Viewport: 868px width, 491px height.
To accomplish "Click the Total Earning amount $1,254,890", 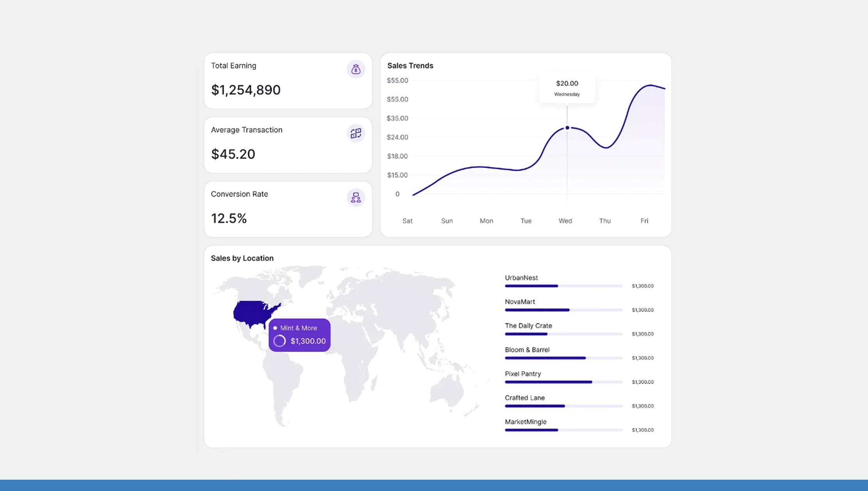I will 246,90.
